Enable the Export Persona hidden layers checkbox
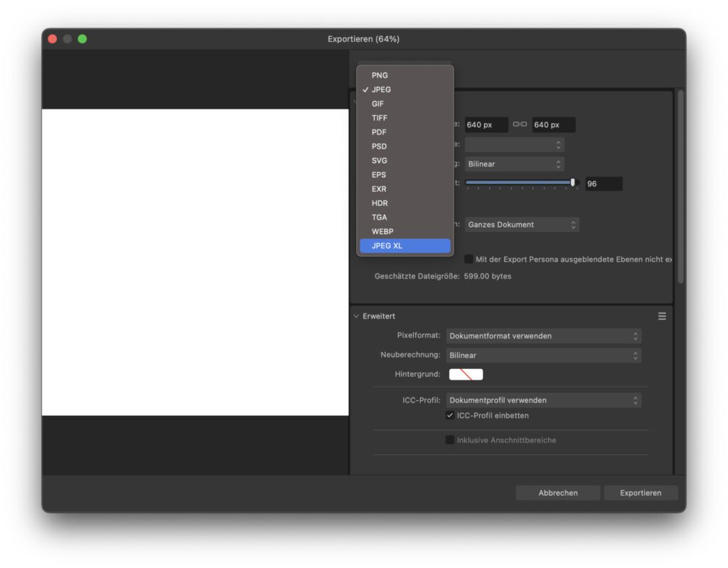Screen dimensions: 728x568 click(469, 259)
